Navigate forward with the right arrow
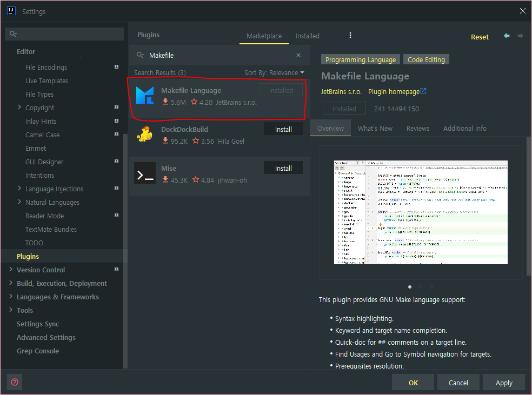 [520, 36]
